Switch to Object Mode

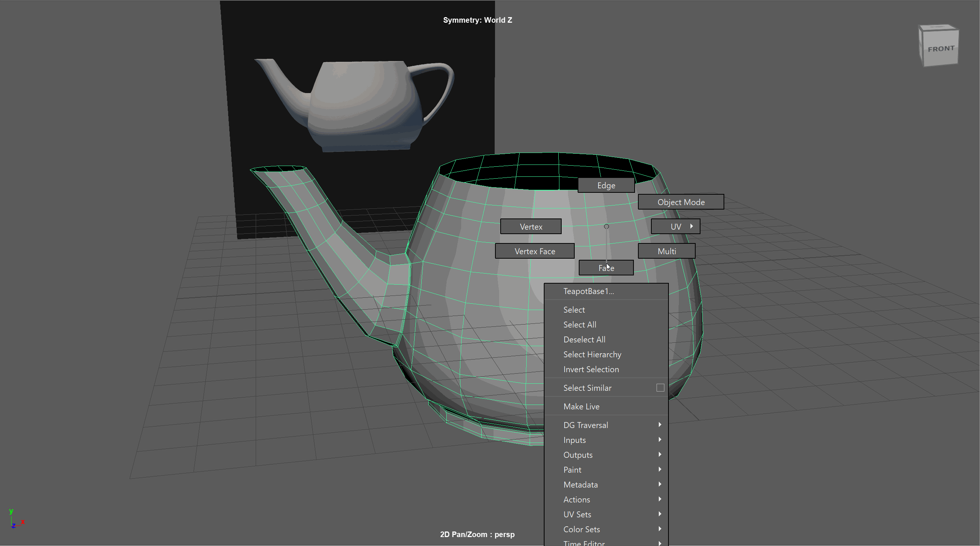pyautogui.click(x=681, y=202)
